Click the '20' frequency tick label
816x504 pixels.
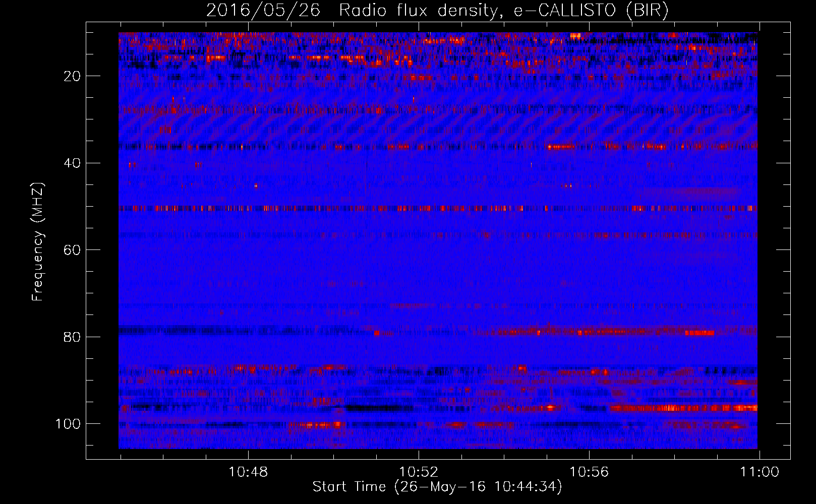[x=73, y=76]
